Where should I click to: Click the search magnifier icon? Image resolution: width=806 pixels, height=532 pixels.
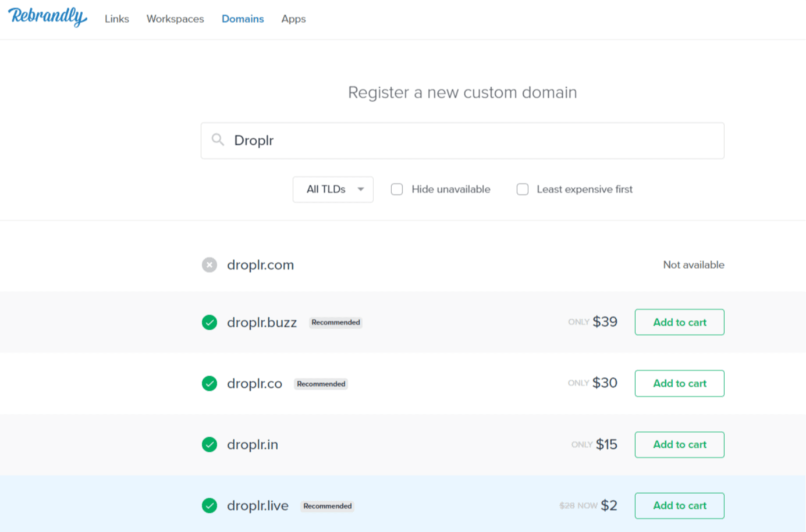[218, 140]
